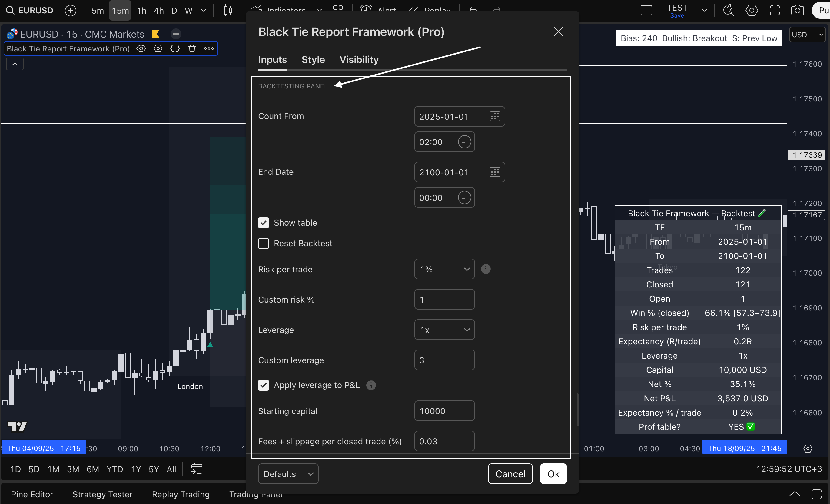Click the Risk per trade info icon
Screen dimensions: 830x504
(x=485, y=269)
